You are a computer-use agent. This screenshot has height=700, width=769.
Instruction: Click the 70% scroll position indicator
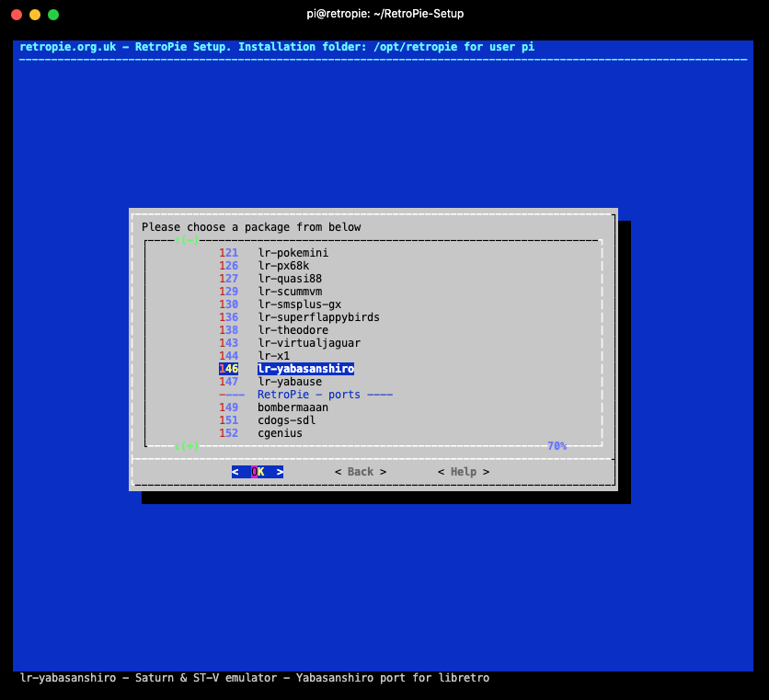pos(557,446)
